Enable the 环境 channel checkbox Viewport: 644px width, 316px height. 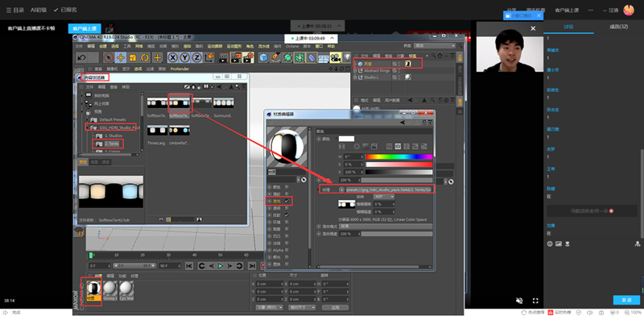click(287, 222)
